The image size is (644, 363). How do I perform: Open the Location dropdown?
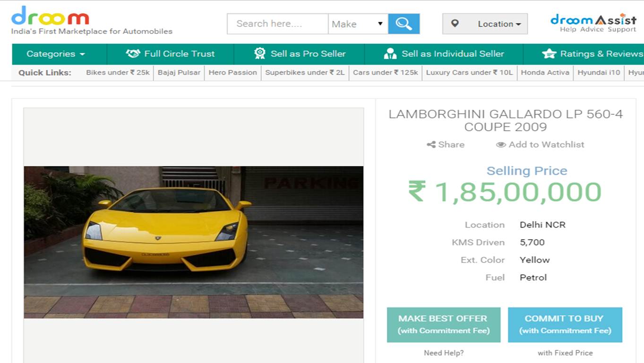tap(485, 24)
